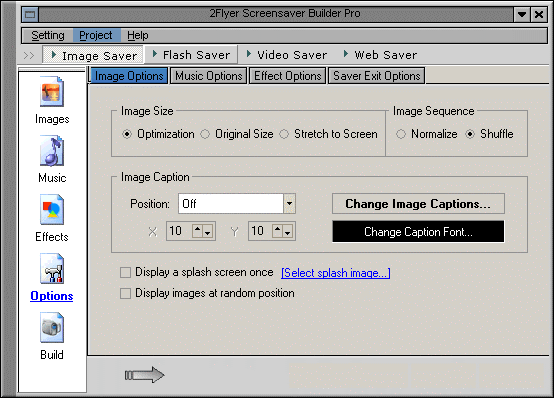This screenshot has width=554, height=398.
Task: Click the Y offset value field
Action: (x=260, y=231)
